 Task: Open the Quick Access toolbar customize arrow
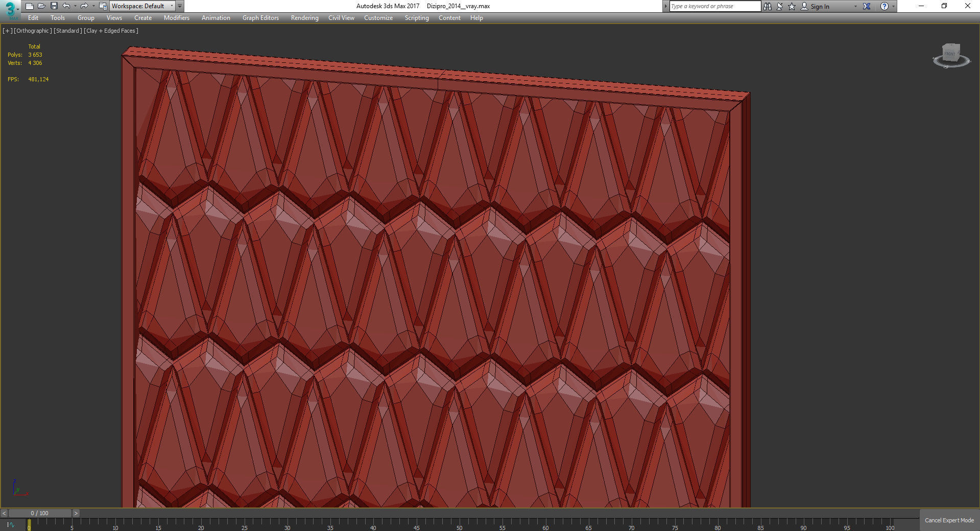pyautogui.click(x=180, y=6)
